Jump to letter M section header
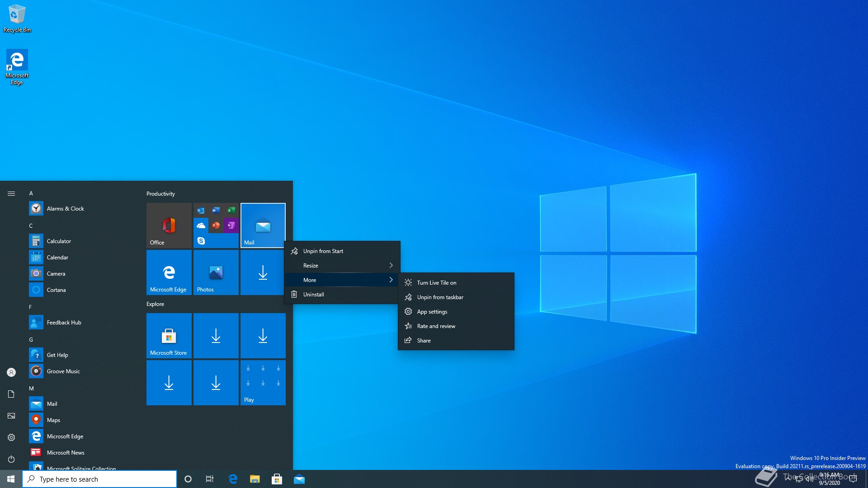 point(32,388)
